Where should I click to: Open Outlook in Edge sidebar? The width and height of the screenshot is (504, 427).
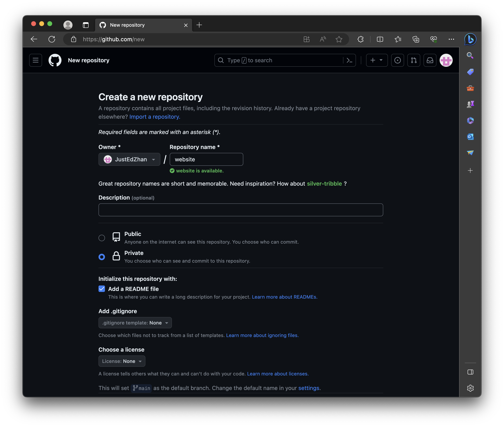[x=470, y=137]
